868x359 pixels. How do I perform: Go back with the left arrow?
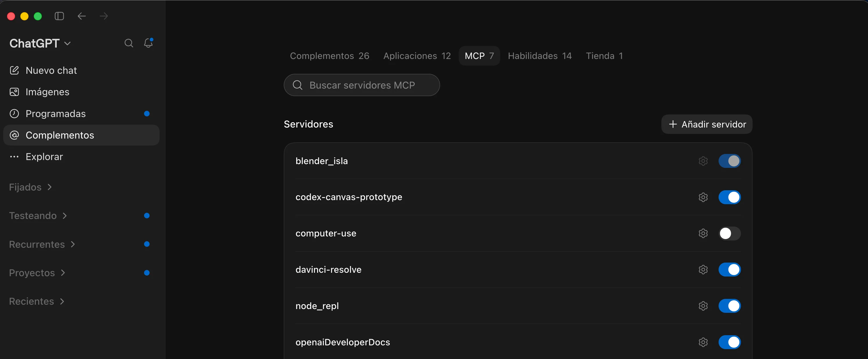point(82,16)
